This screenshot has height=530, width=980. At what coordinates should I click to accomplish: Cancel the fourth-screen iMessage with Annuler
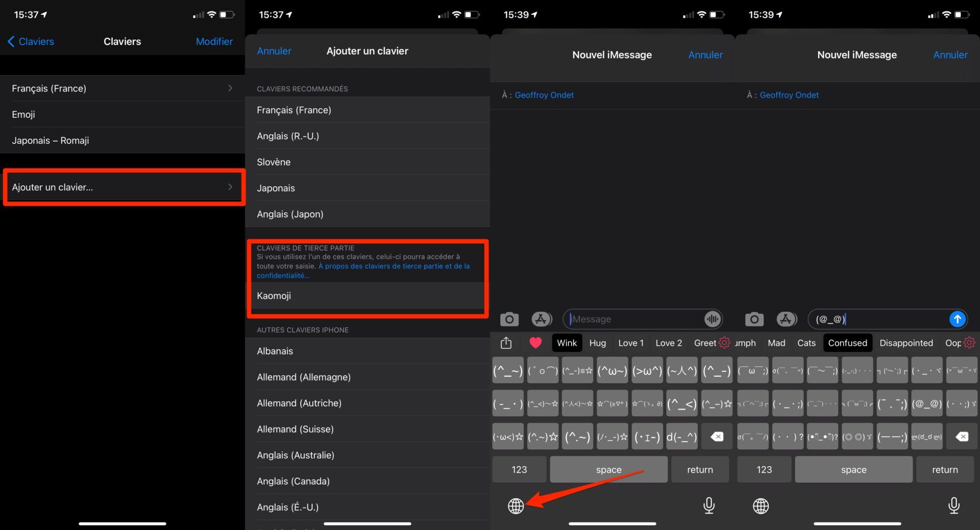pyautogui.click(x=950, y=55)
